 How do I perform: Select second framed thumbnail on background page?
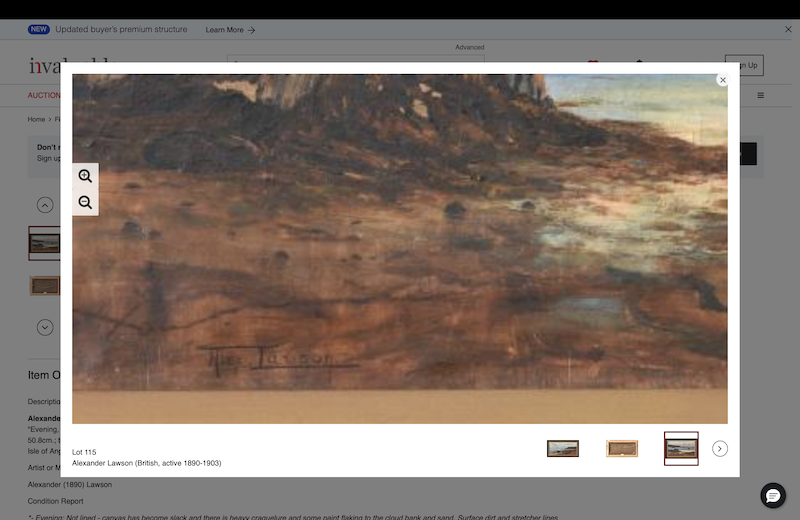(44, 286)
